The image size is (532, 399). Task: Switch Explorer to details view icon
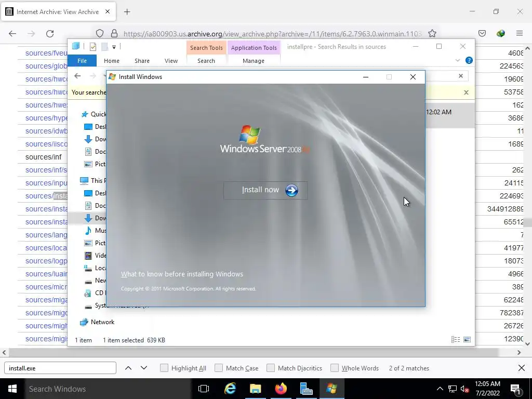pyautogui.click(x=456, y=340)
